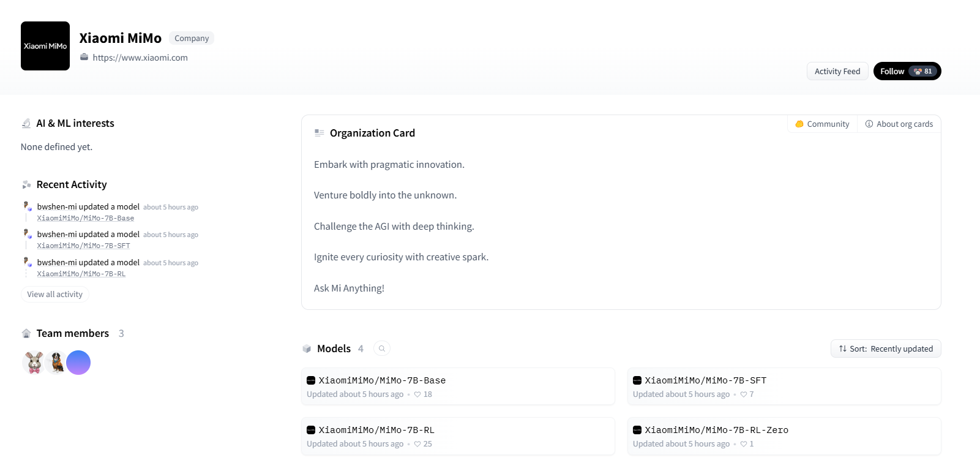Viewport: 980px width, 471px height.
Task: Open the Sort: Recently updated dropdown
Action: [x=886, y=349]
